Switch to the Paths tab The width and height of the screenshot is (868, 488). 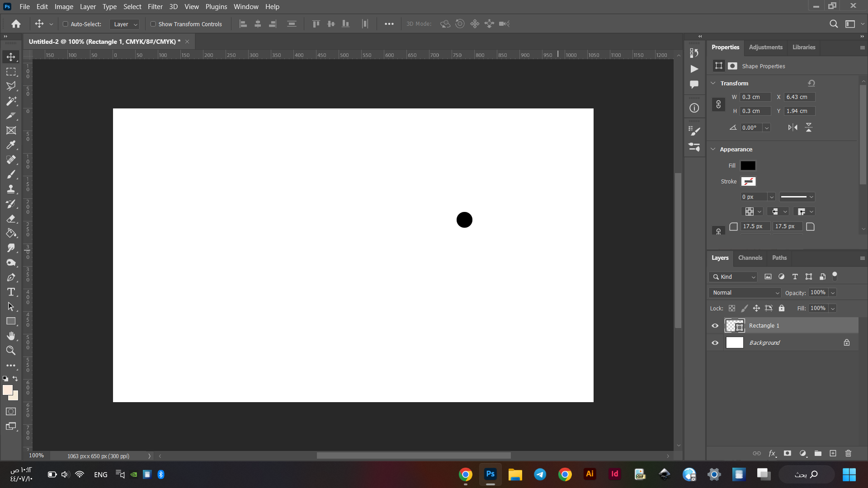pyautogui.click(x=779, y=258)
